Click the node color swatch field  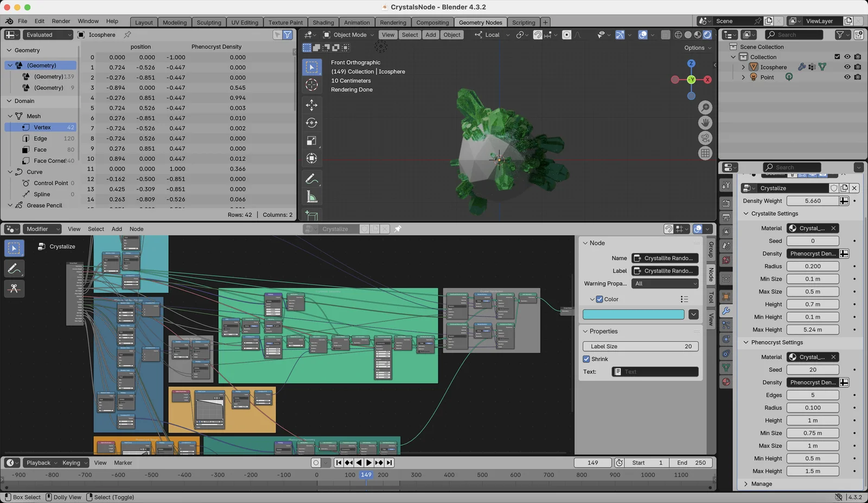coord(633,314)
